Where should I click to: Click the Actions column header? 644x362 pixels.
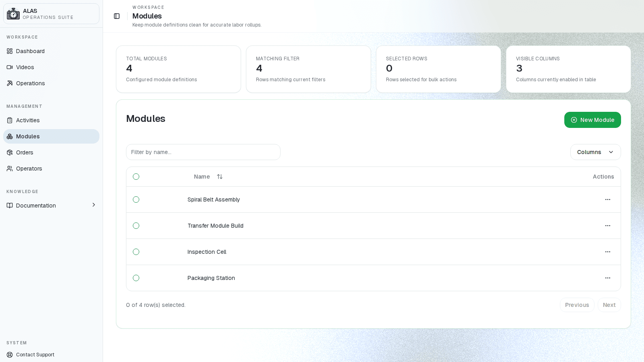(603, 177)
